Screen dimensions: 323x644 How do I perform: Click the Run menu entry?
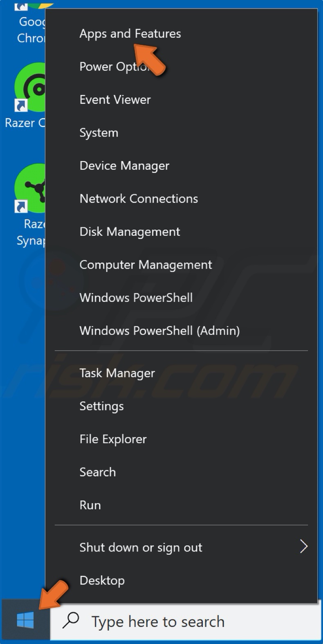90,505
